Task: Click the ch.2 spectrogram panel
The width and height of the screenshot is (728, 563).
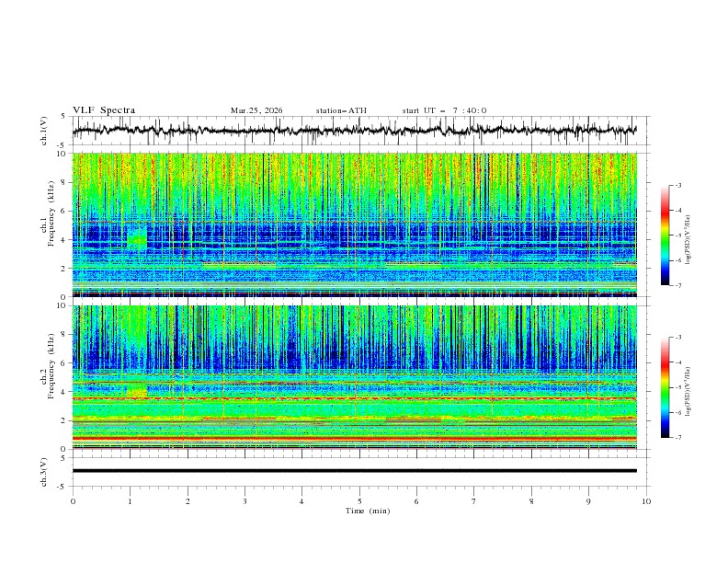Action: click(354, 377)
